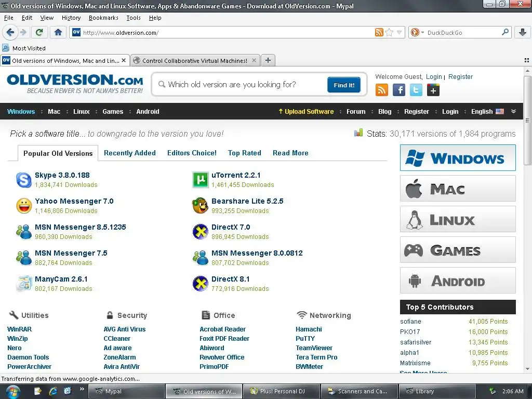Click the Windows category banner button

tap(458, 158)
